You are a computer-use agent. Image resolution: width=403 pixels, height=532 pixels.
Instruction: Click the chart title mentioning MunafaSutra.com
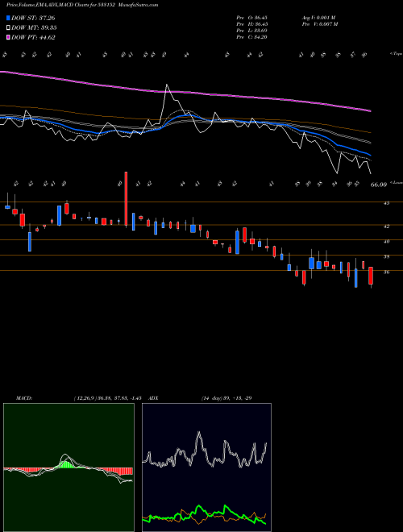coord(82,5)
